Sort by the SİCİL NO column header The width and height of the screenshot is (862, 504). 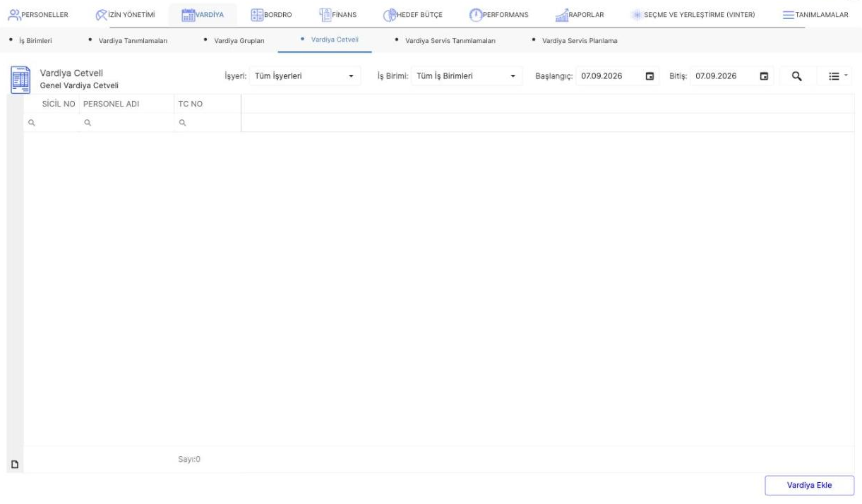pyautogui.click(x=59, y=104)
